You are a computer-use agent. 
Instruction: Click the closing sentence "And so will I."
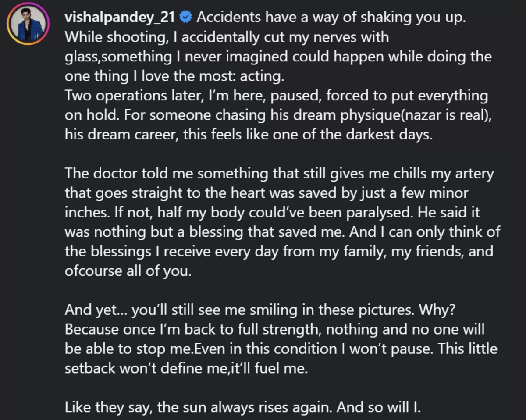pos(380,408)
